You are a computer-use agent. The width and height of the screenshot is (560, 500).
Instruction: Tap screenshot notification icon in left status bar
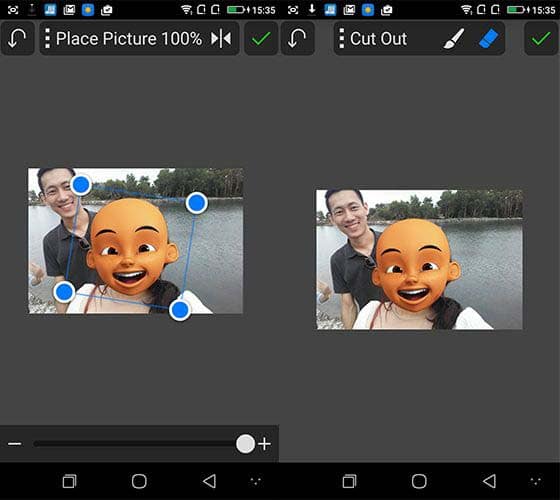(x=13, y=10)
